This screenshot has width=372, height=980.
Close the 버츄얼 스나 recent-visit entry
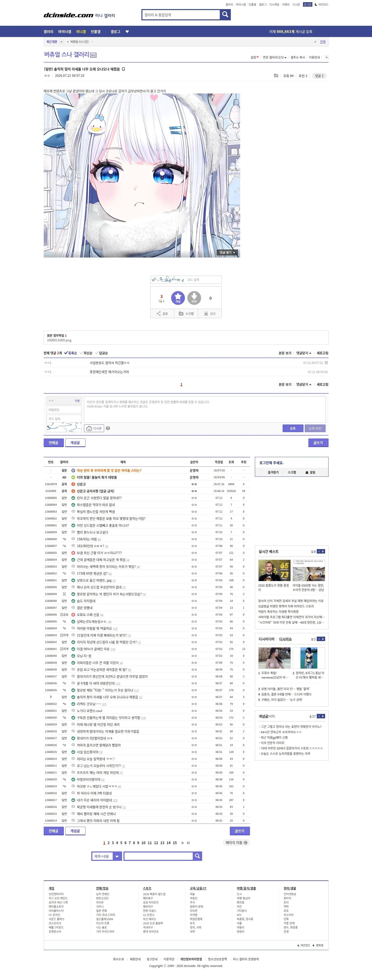[x=92, y=42]
